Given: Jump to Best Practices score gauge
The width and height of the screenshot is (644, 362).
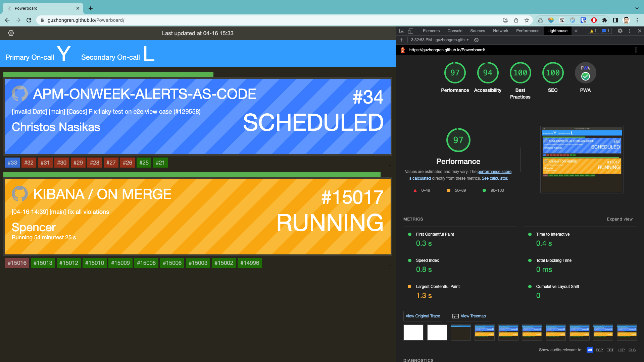Looking at the screenshot, I should (x=520, y=73).
